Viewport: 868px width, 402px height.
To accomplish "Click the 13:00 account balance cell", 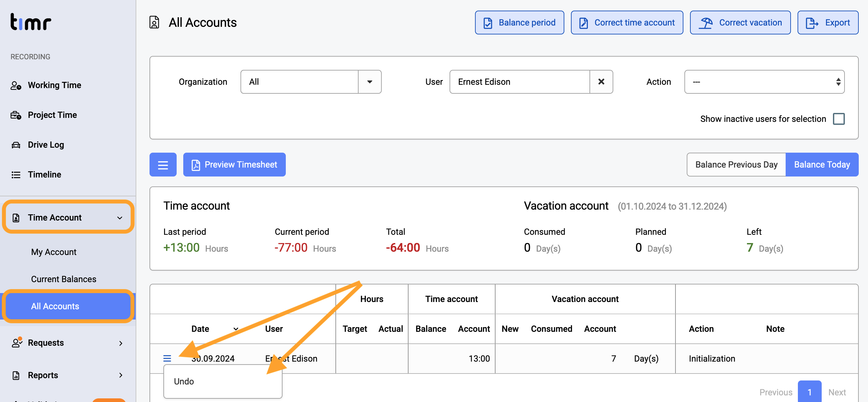I will click(x=479, y=359).
